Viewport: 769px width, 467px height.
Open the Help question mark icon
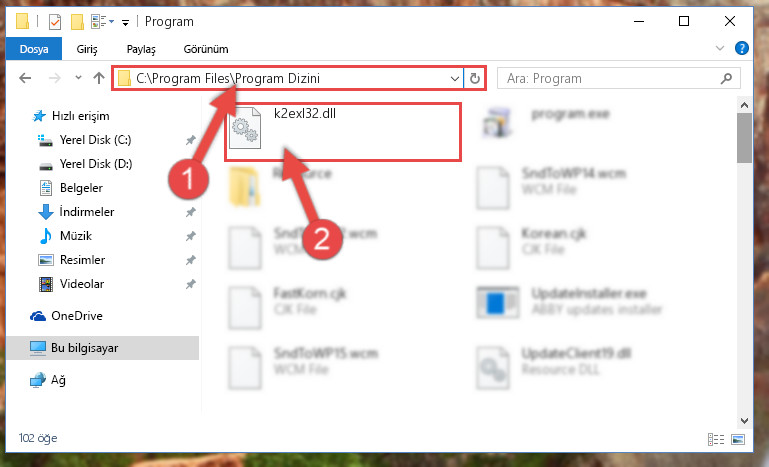[742, 48]
